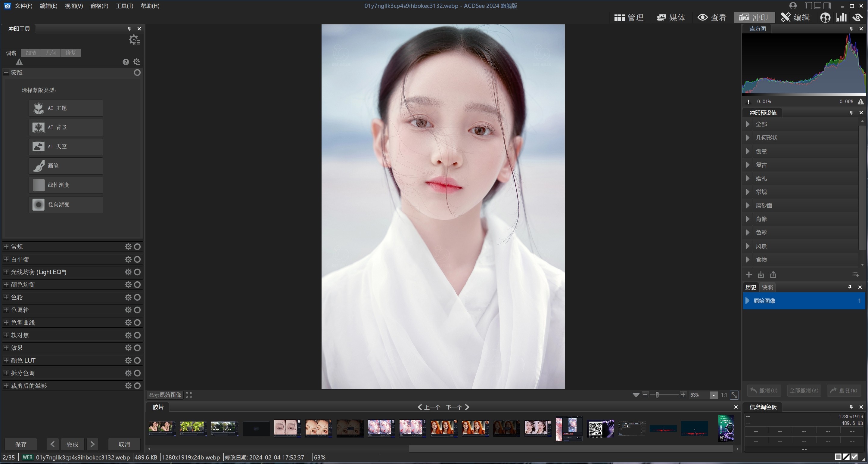
Task: Click the filmstrip horizontal scrollbar
Action: (x=571, y=449)
